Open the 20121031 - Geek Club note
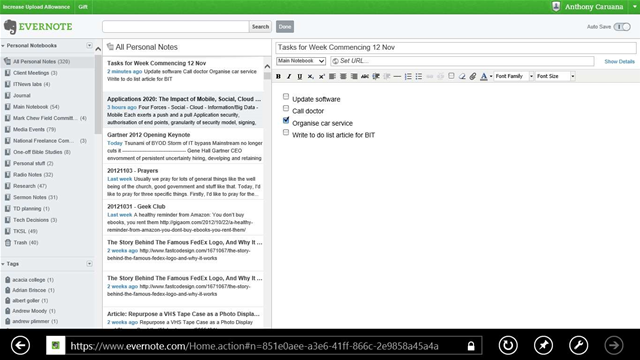The image size is (640, 360). click(183, 218)
